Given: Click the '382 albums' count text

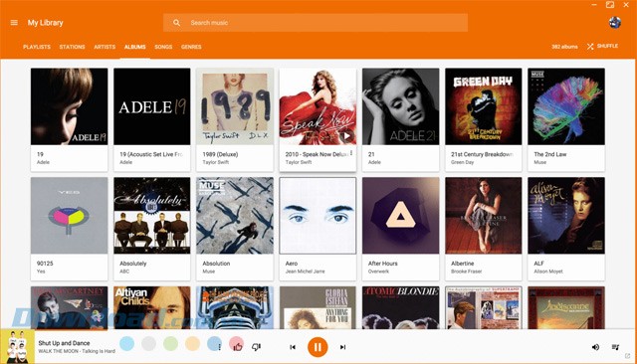Looking at the screenshot, I should (564, 47).
